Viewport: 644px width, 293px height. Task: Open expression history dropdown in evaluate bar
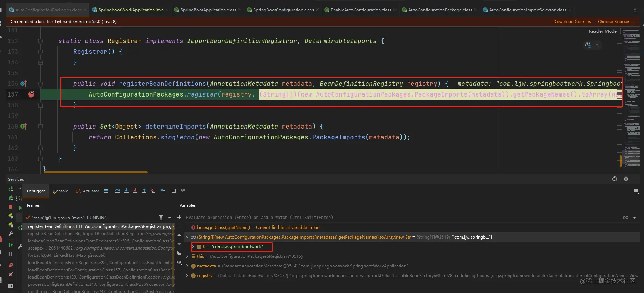[x=634, y=218]
